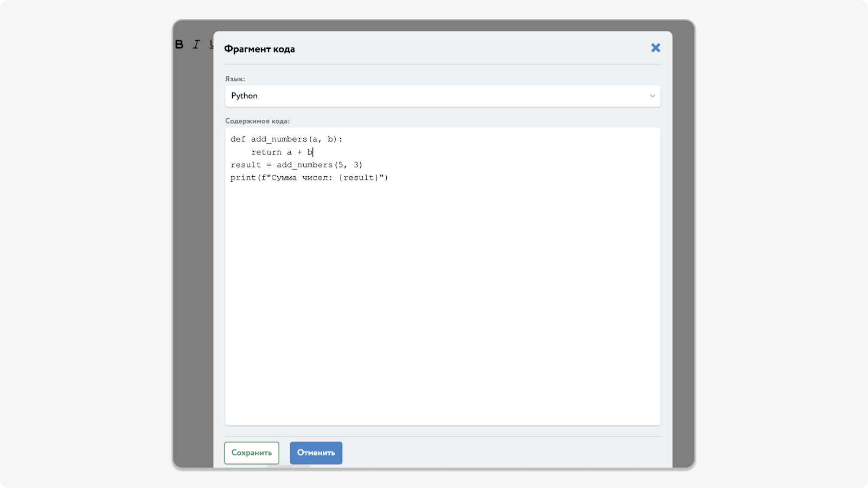Click inside the code content text area

(x=443, y=277)
